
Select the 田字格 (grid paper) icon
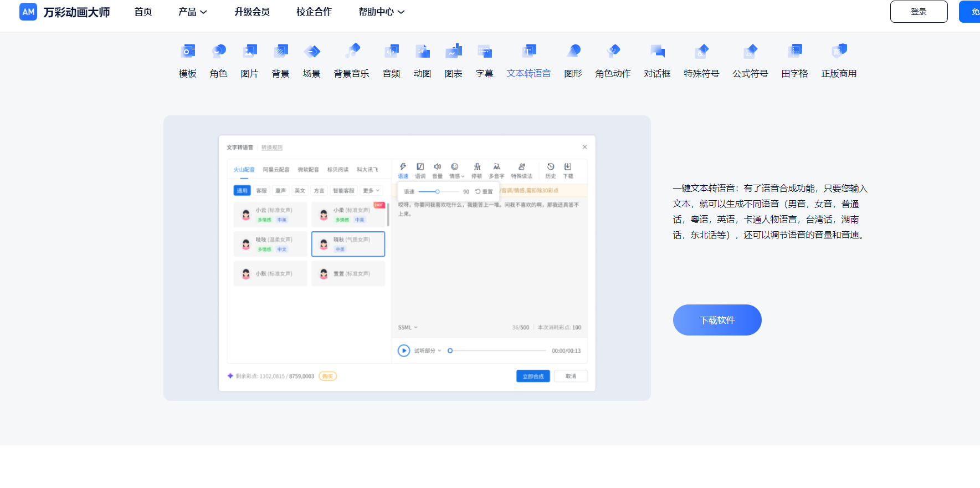[795, 52]
